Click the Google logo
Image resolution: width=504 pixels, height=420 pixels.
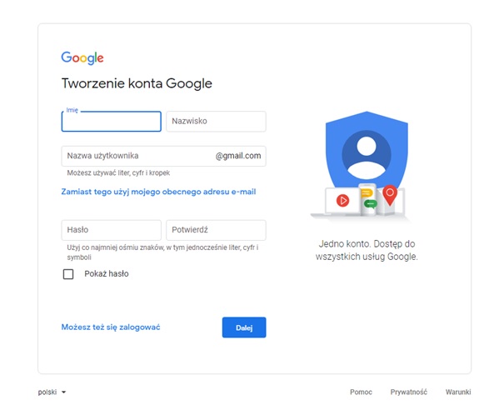point(82,58)
